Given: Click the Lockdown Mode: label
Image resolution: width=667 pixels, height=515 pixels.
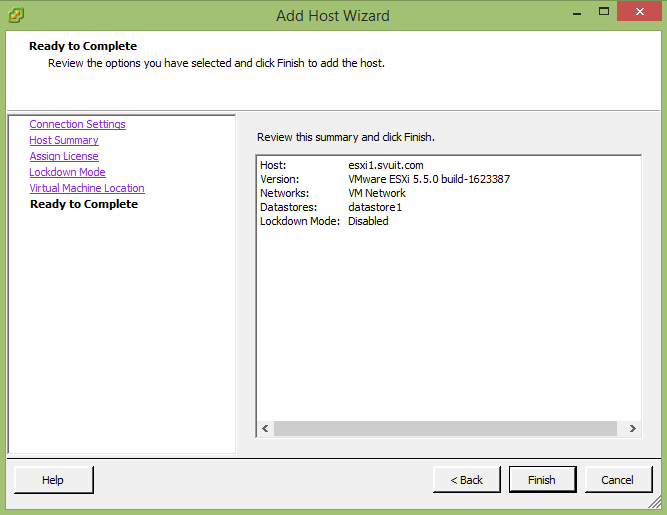Looking at the screenshot, I should (x=300, y=221).
